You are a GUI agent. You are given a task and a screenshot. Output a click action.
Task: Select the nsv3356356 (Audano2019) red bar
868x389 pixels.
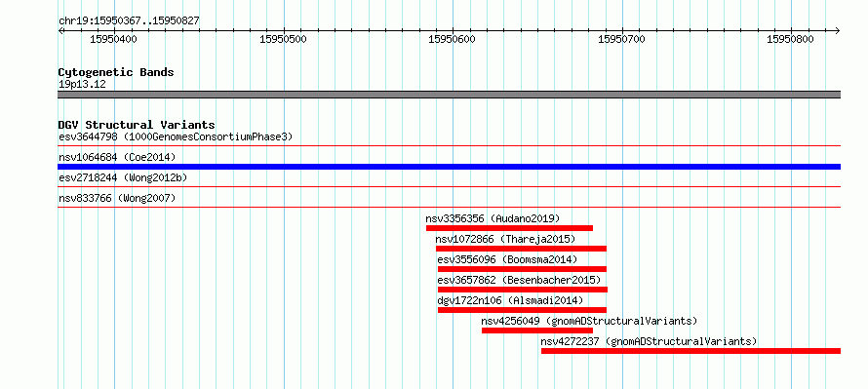pos(509,228)
